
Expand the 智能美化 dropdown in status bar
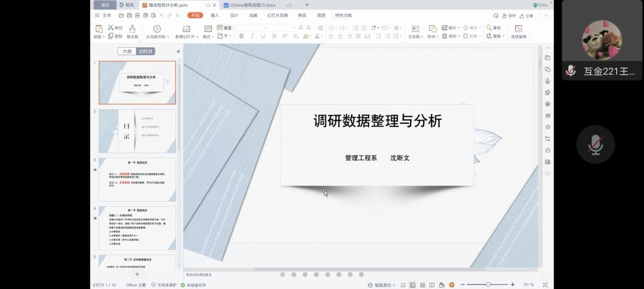coord(394,285)
